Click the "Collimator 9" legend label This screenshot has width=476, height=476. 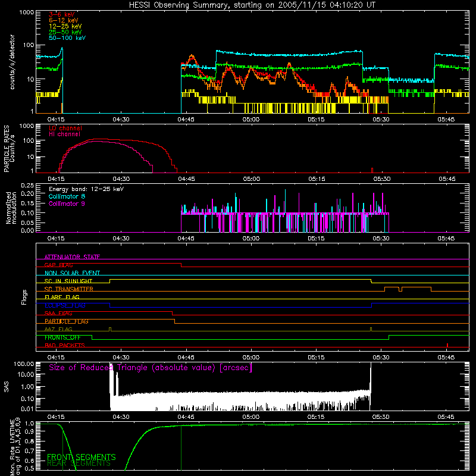click(x=67, y=203)
